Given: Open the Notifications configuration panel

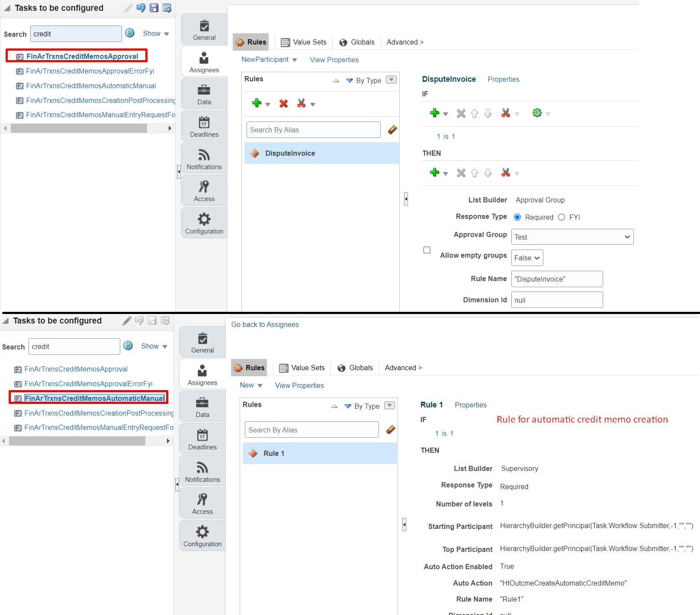Looking at the screenshot, I should point(203,158).
